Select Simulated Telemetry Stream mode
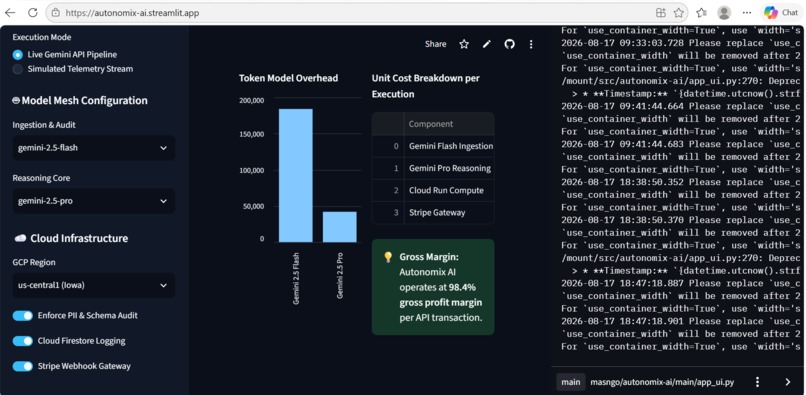Image resolution: width=806 pixels, height=395 pixels. [73, 69]
